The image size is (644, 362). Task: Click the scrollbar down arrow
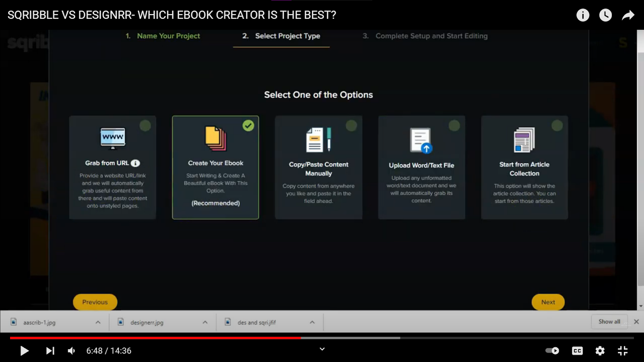[641, 306]
